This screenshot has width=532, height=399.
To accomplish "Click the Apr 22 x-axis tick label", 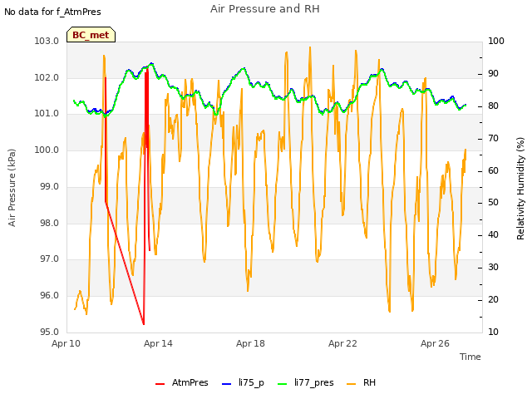I will pyautogui.click(x=342, y=343).
